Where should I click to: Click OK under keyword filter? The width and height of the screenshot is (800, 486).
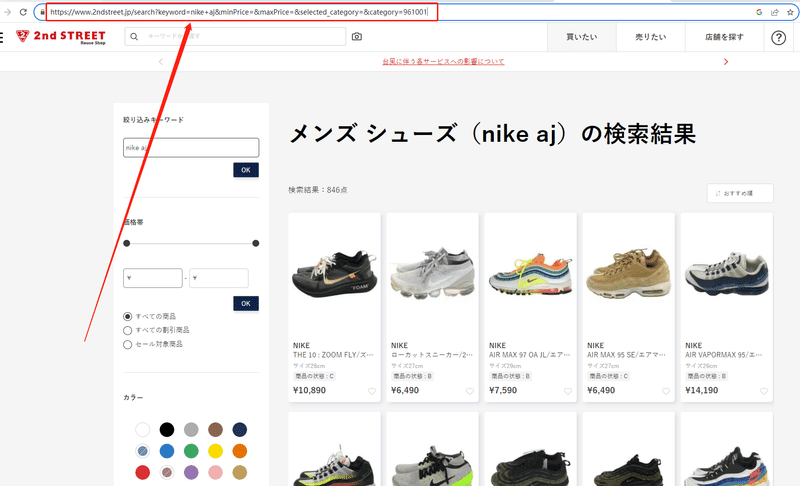click(x=246, y=170)
